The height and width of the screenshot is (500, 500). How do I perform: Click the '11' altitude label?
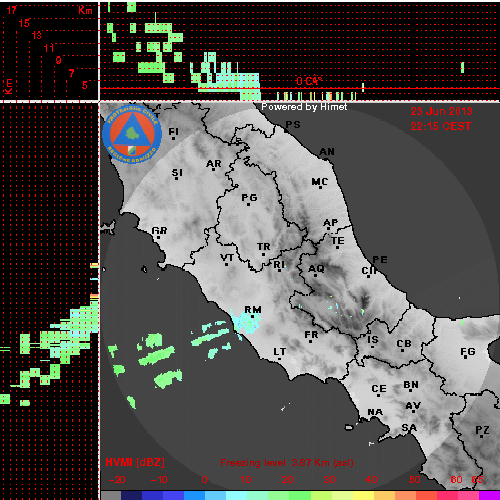49,48
